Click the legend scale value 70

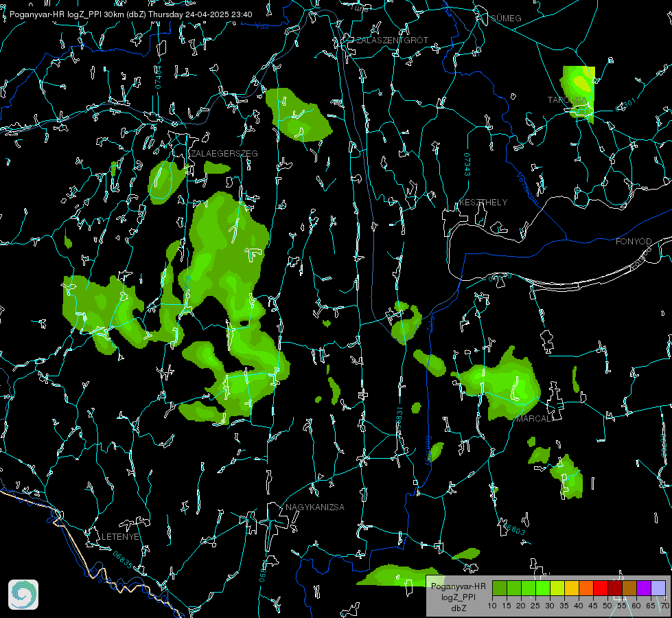point(665,606)
